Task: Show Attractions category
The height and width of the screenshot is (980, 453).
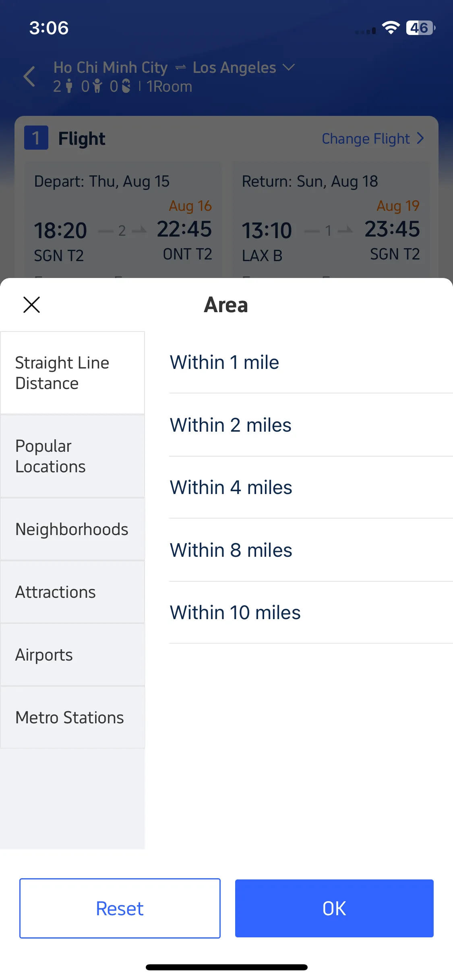Action: click(72, 592)
